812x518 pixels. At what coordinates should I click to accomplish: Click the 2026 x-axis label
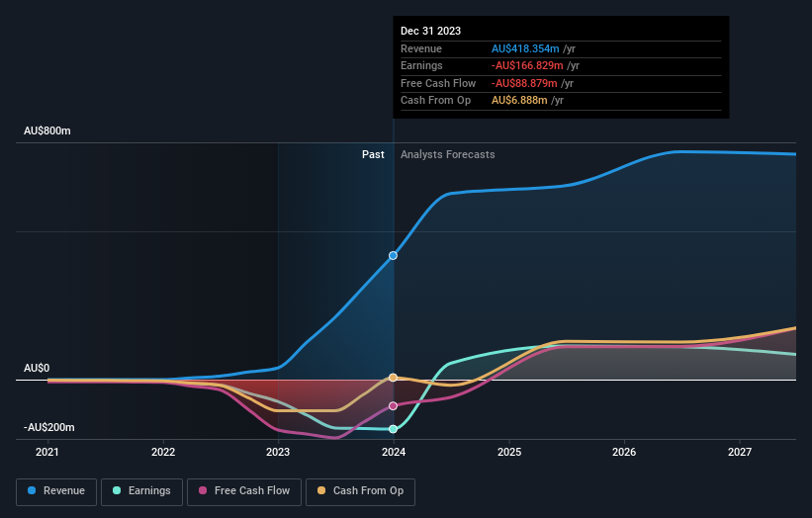pos(624,453)
